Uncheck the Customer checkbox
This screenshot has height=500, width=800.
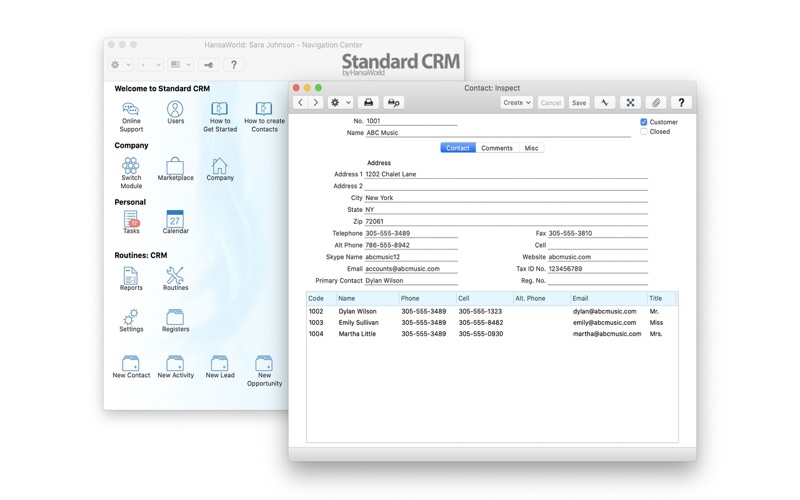pyautogui.click(x=643, y=122)
